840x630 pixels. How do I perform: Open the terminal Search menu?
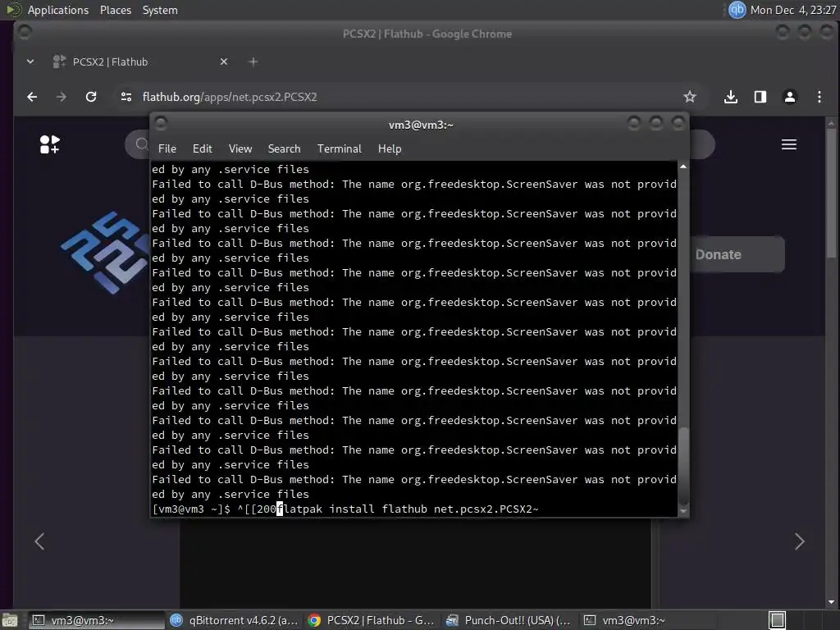tap(284, 149)
